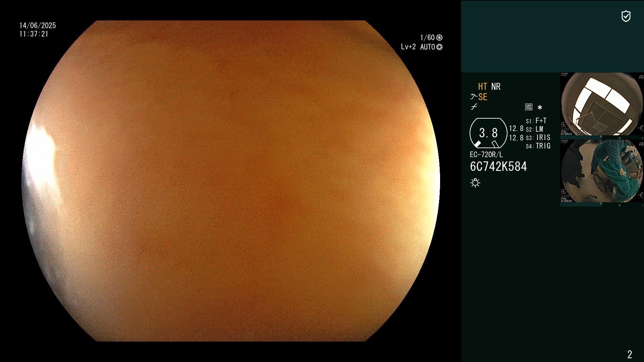Click the serial number 6C742K584

498,167
